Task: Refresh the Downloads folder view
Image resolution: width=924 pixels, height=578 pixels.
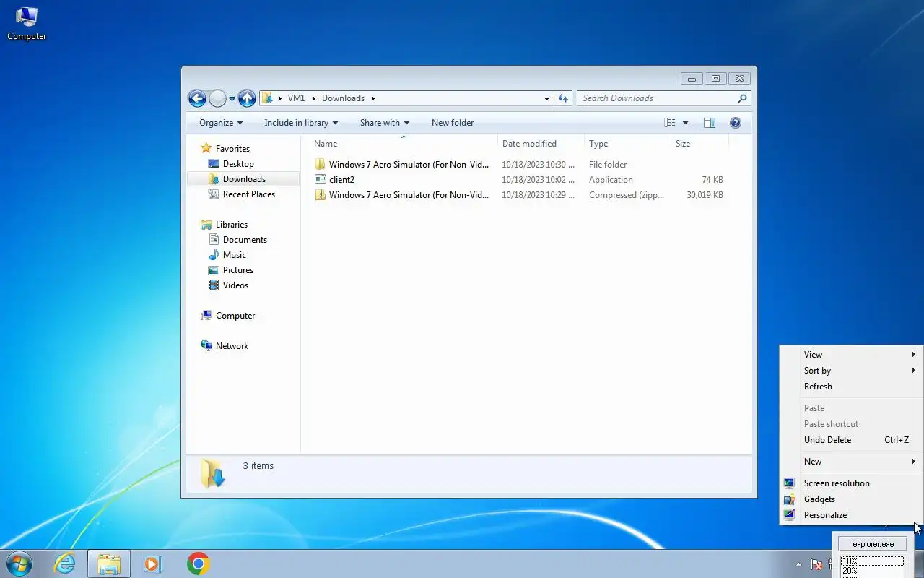Action: [x=564, y=98]
